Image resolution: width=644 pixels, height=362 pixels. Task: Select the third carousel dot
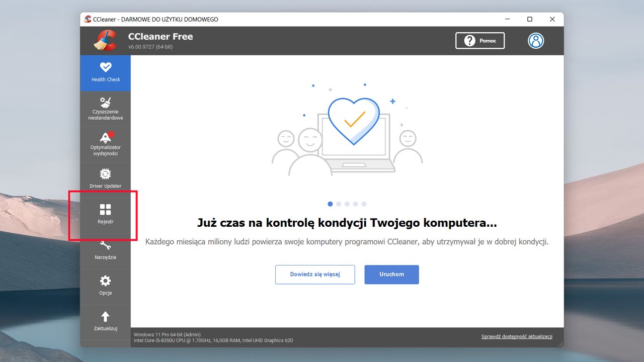[x=347, y=204]
